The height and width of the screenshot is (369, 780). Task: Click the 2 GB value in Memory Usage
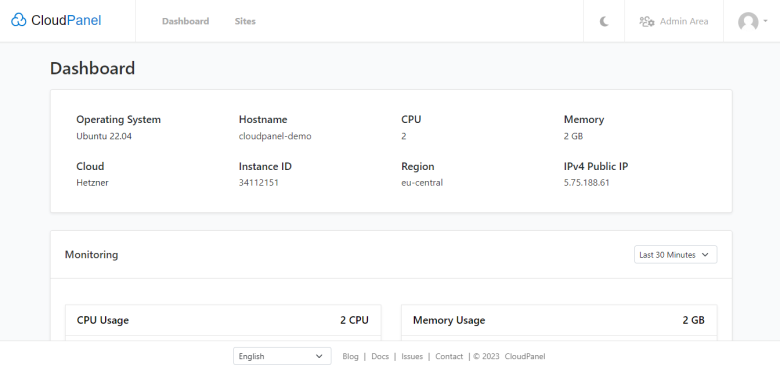point(693,320)
